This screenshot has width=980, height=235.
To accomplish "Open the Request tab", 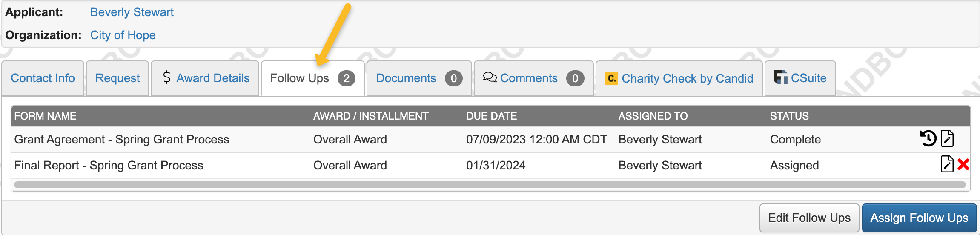I will [x=117, y=78].
